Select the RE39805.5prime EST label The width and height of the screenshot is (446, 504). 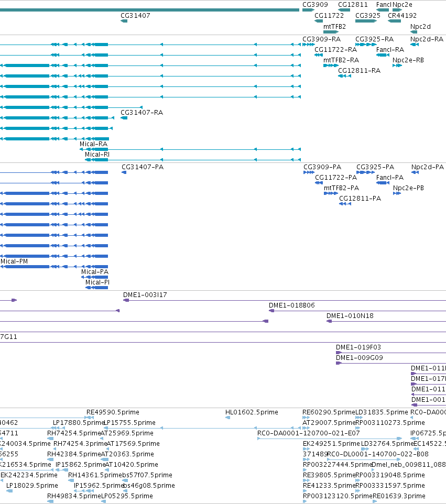[x=329, y=475]
